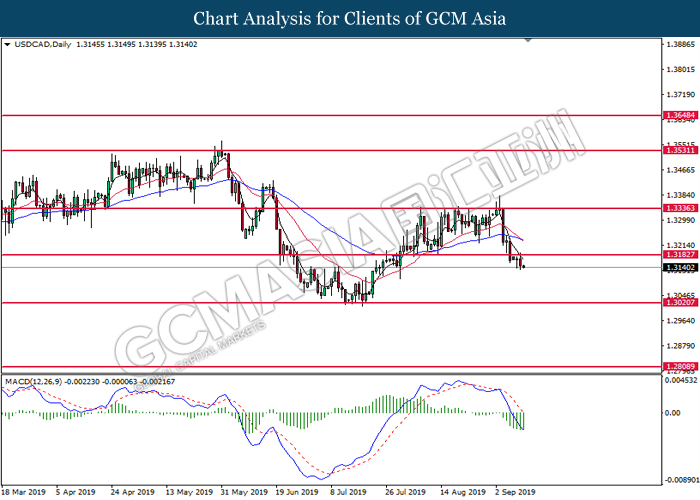Click the triangle arrow before USDCAD,Daily
The width and height of the screenshot is (700, 500).
(x=8, y=45)
